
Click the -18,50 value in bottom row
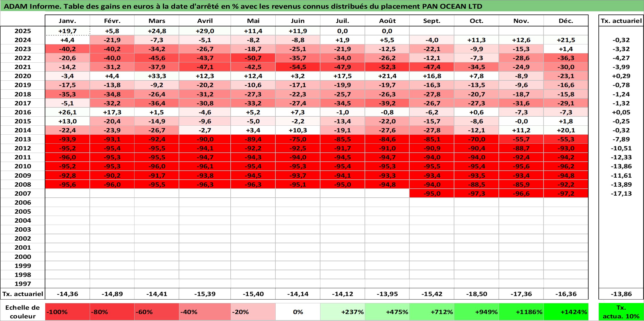[x=476, y=294]
